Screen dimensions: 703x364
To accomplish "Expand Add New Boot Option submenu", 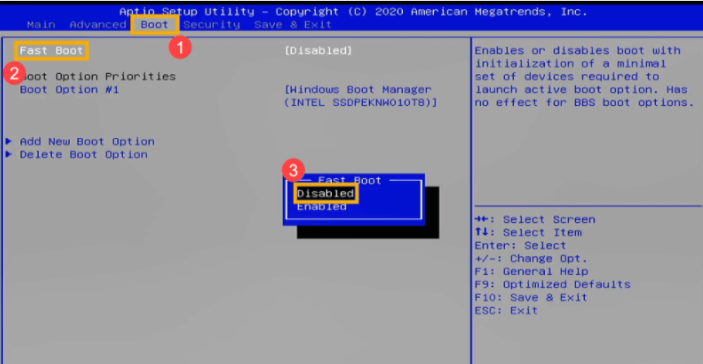I will click(x=87, y=142).
